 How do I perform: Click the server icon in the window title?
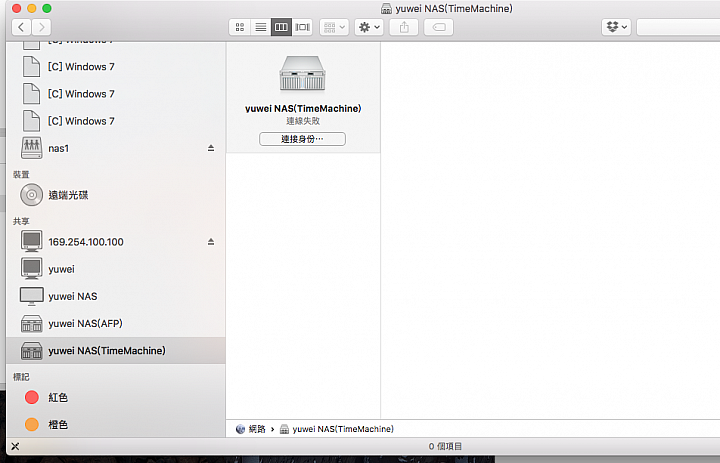[387, 9]
